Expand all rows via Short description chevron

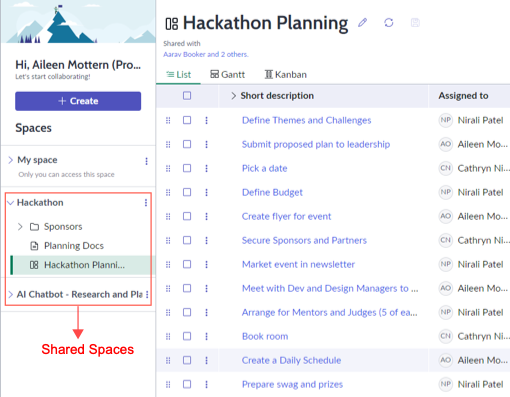click(x=233, y=96)
